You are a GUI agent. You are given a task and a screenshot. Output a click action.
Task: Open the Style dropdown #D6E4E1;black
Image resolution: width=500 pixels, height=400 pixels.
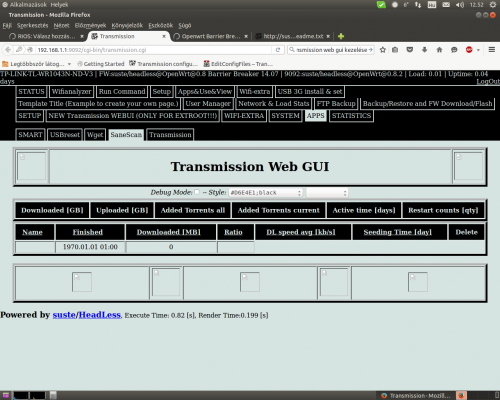[266, 193]
